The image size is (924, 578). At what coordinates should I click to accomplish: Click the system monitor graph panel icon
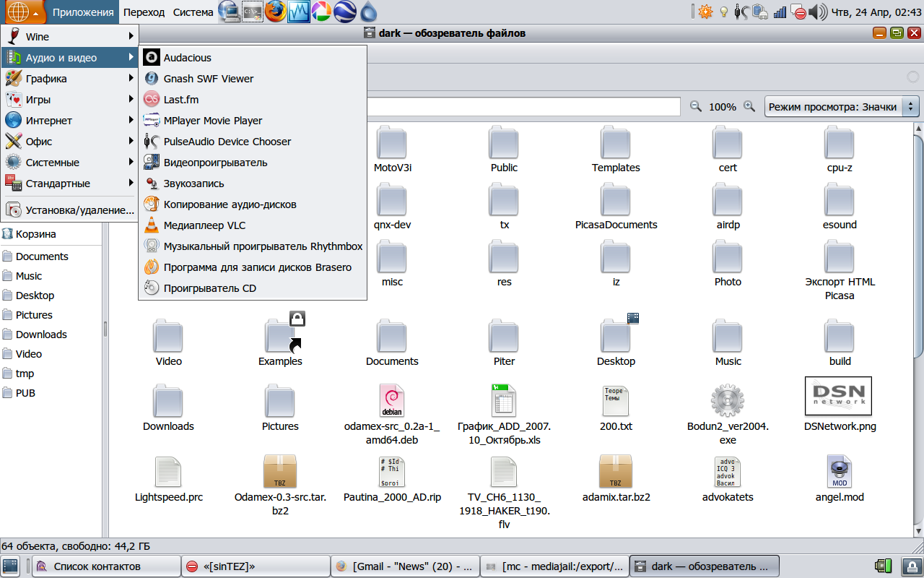click(298, 12)
